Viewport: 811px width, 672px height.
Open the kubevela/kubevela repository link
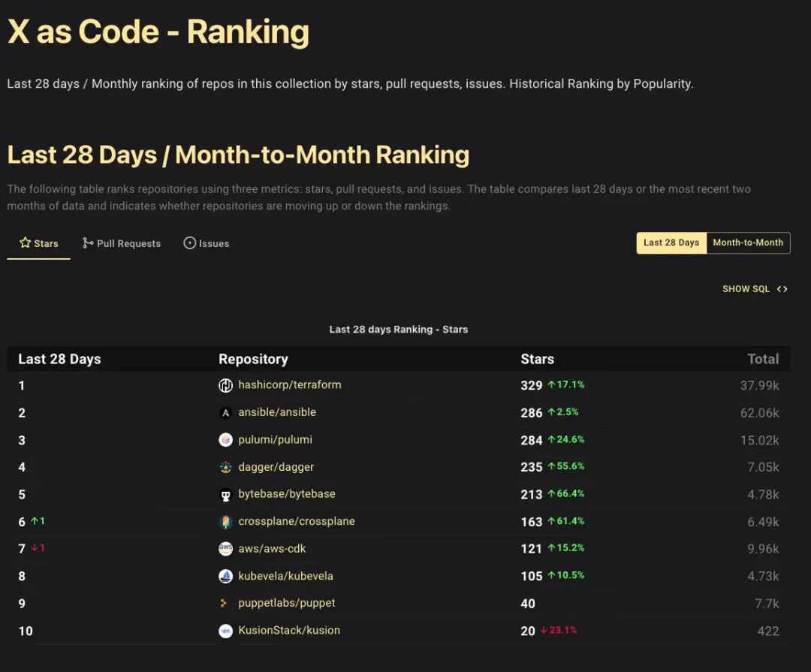[285, 576]
